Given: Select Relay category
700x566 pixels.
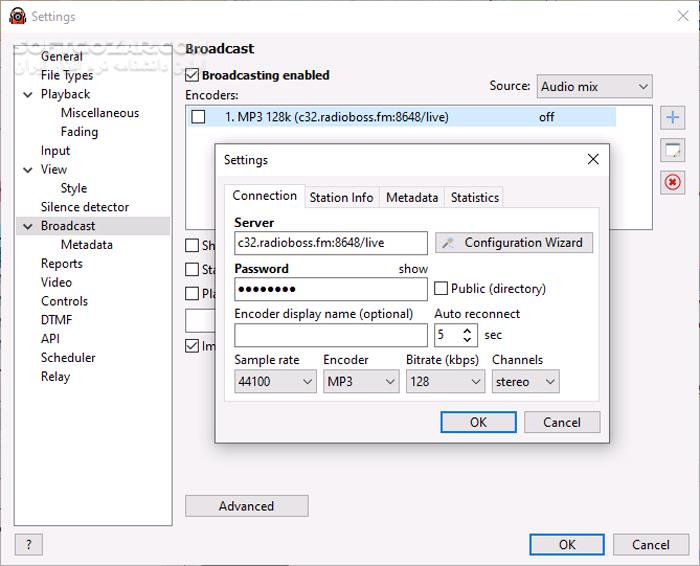Looking at the screenshot, I should [55, 377].
